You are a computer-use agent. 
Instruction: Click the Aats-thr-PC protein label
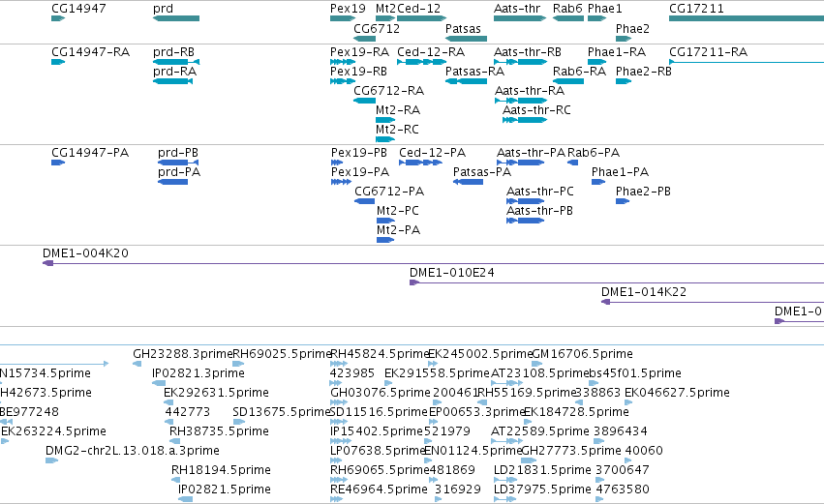point(540,192)
